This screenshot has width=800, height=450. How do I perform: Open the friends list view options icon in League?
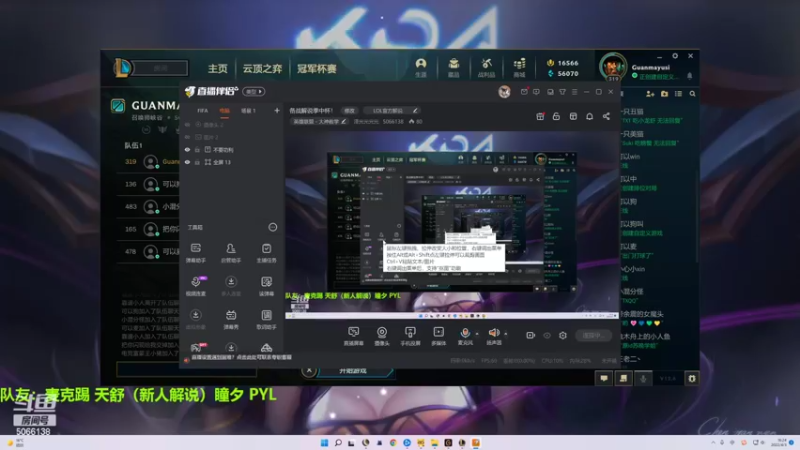678,94
